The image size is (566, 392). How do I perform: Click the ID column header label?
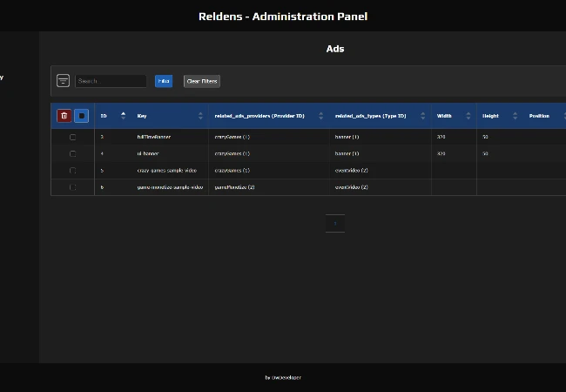coord(104,116)
